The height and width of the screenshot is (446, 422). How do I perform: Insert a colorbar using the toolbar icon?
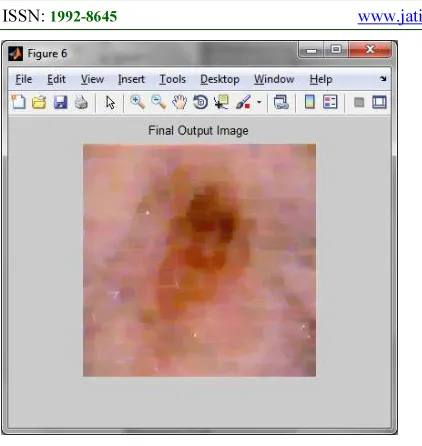click(x=310, y=102)
